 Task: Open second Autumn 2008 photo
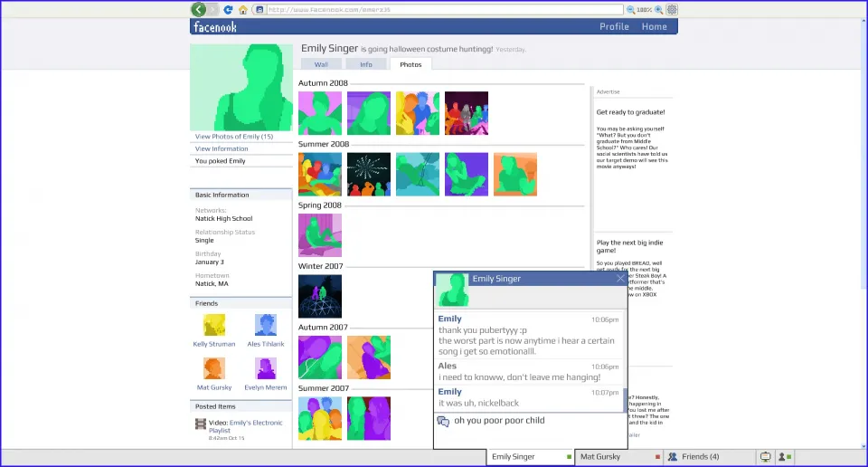369,113
